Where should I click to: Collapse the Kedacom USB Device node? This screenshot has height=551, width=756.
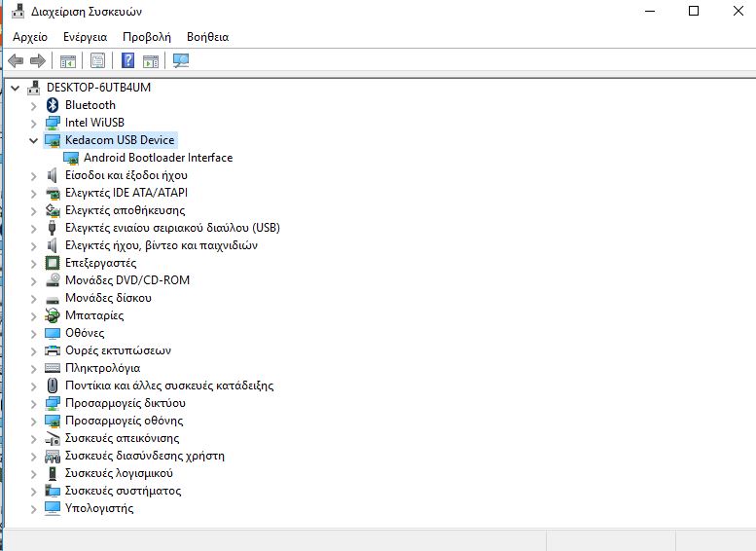pyautogui.click(x=34, y=140)
